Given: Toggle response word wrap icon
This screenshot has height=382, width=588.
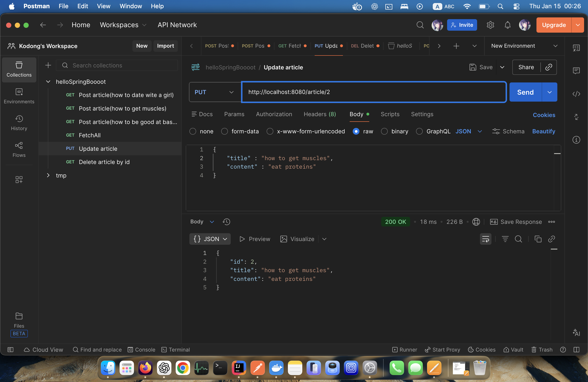Looking at the screenshot, I should click(x=486, y=239).
